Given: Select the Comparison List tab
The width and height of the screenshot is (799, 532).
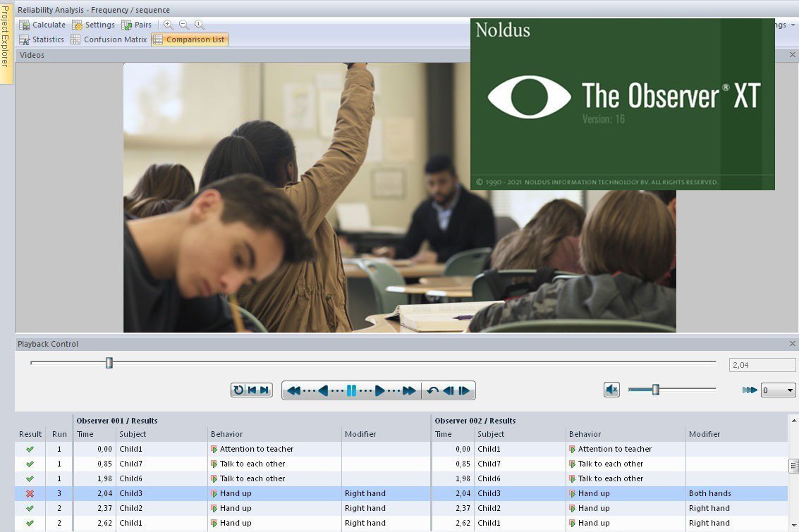Looking at the screenshot, I should [189, 39].
